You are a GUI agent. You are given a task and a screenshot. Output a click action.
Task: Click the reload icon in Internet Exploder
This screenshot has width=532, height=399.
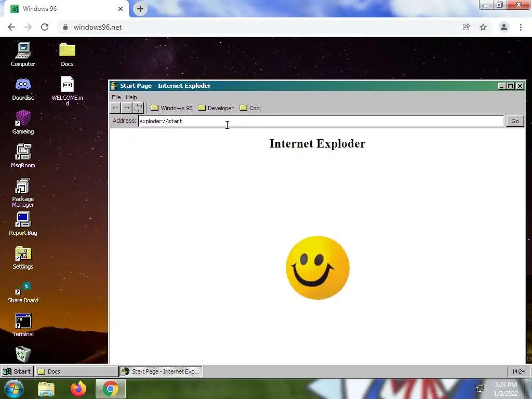tap(138, 108)
